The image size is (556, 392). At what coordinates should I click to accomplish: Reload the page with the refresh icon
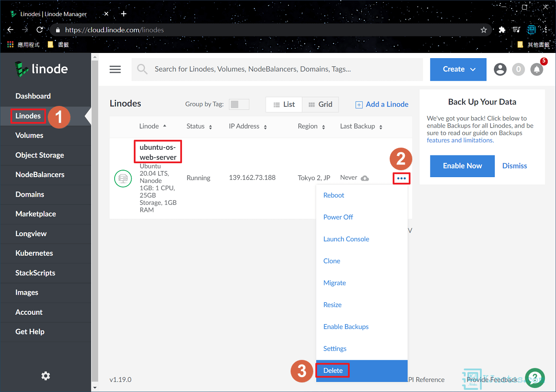tap(40, 30)
